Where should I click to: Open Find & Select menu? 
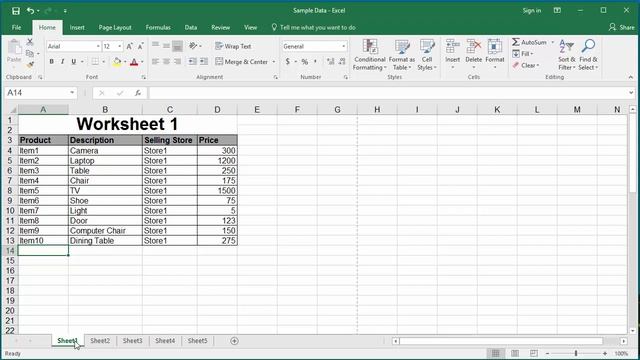click(x=588, y=55)
